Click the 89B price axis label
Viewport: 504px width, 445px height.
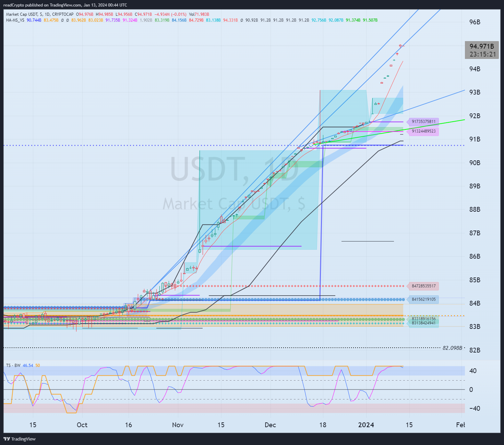click(x=475, y=186)
